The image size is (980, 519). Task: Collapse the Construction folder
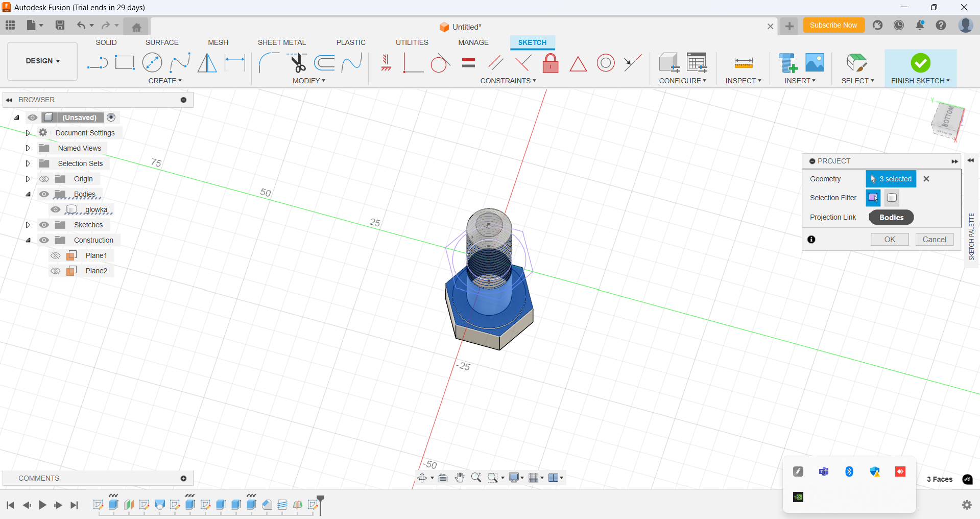click(x=28, y=240)
